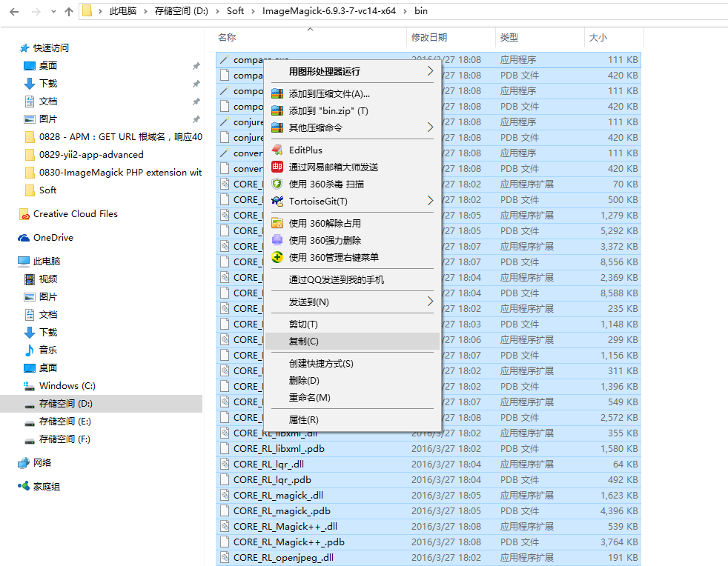Click the Forward navigation arrow
The width and height of the screenshot is (728, 566).
[36, 12]
